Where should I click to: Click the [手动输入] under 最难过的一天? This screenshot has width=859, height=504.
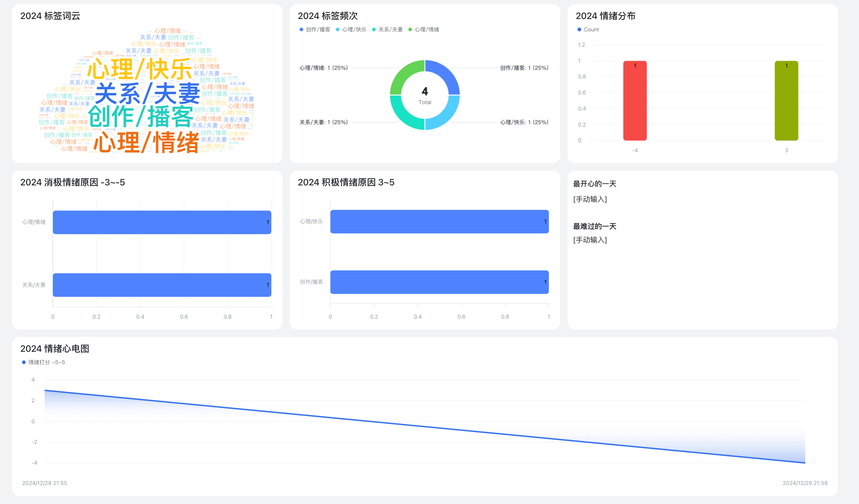pos(590,240)
